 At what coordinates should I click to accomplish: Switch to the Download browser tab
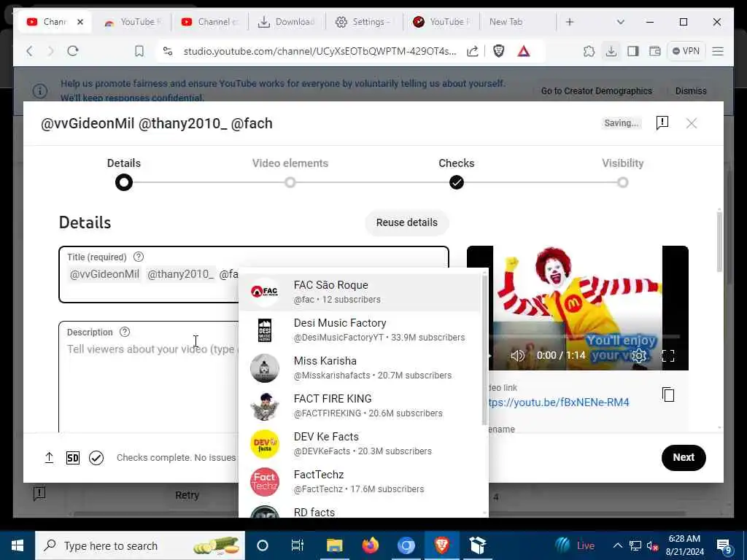(286, 22)
